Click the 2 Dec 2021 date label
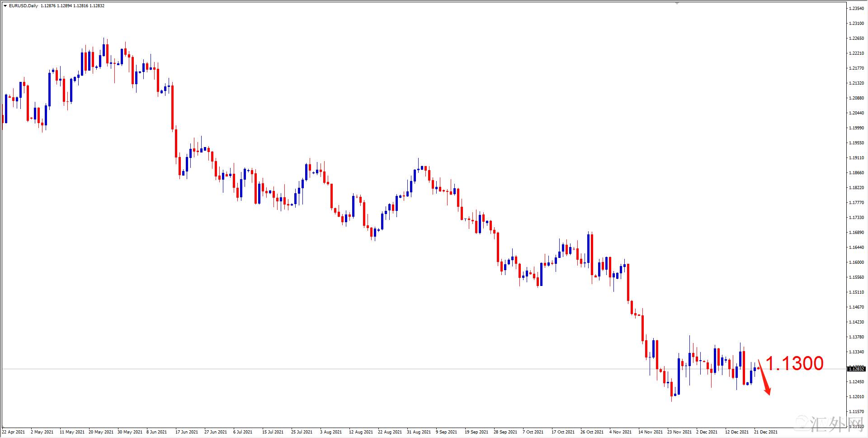868x438 pixels. (x=707, y=432)
